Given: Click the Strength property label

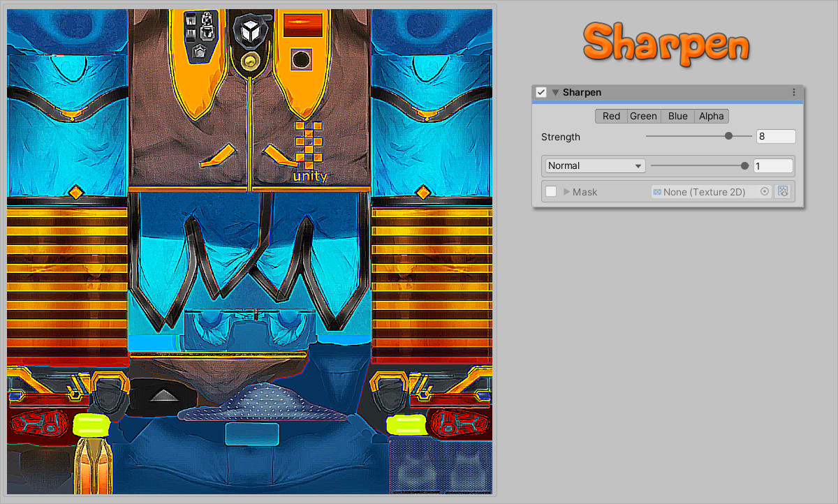Looking at the screenshot, I should coord(561,137).
